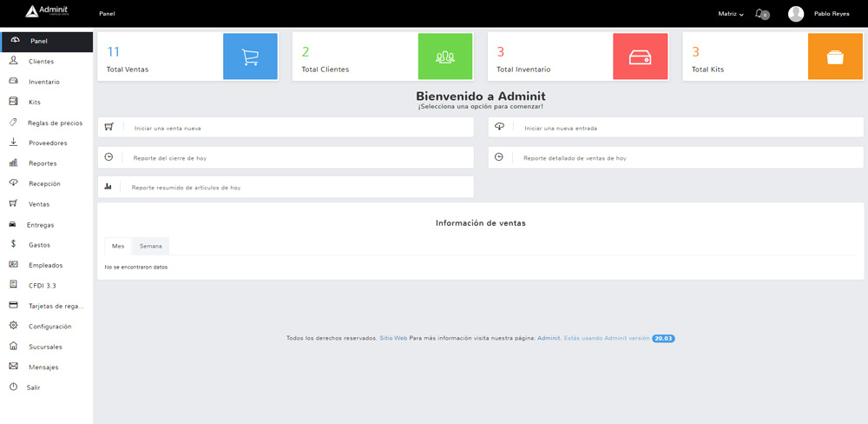Go to Reglas de precios in sidebar
The image size is (868, 424).
tap(55, 123)
